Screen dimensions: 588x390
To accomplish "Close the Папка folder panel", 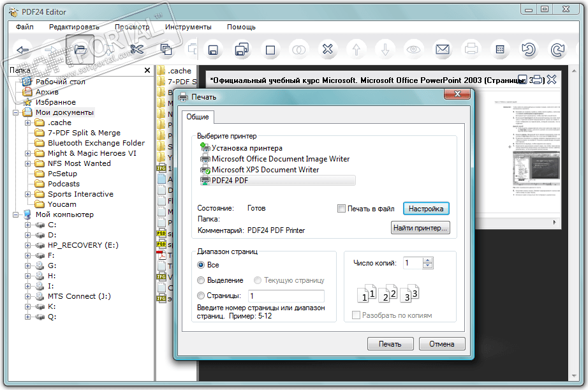I will (147, 70).
